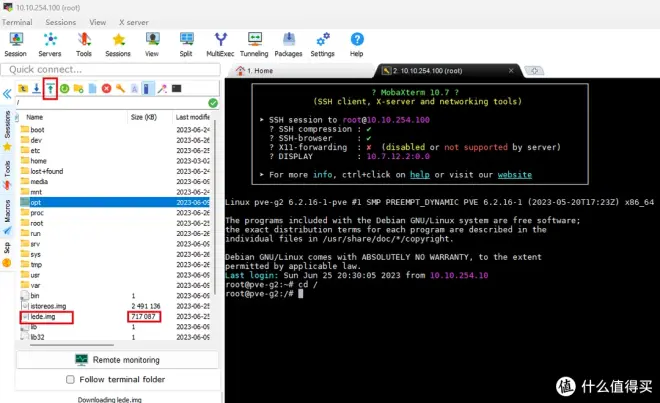This screenshot has height=403, width=660.
Task: Open the Sessions side tab
Action: coord(7,131)
